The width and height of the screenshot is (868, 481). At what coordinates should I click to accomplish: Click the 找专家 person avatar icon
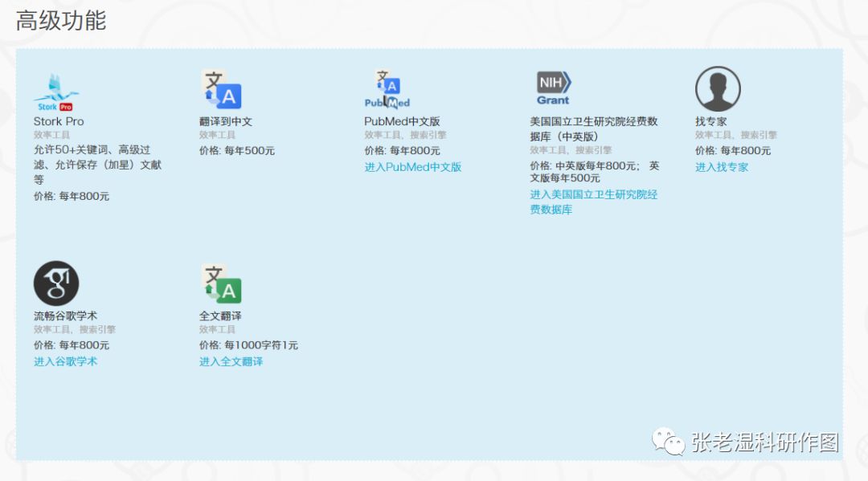click(718, 89)
